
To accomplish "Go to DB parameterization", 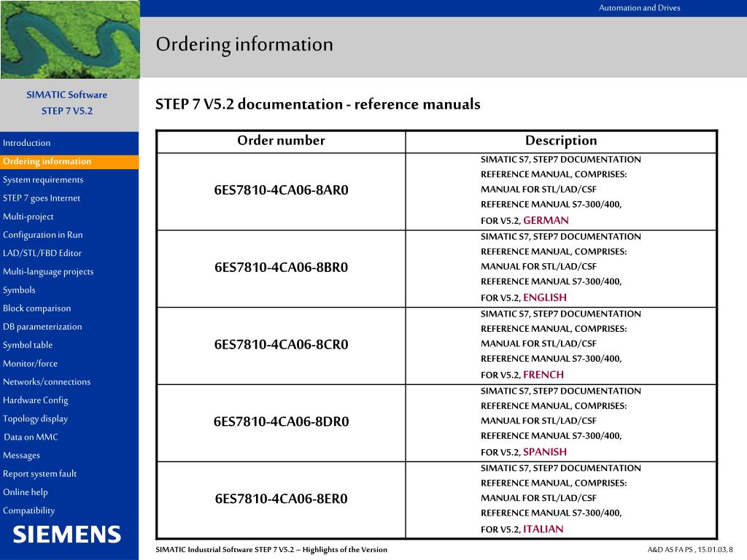I will (42, 327).
